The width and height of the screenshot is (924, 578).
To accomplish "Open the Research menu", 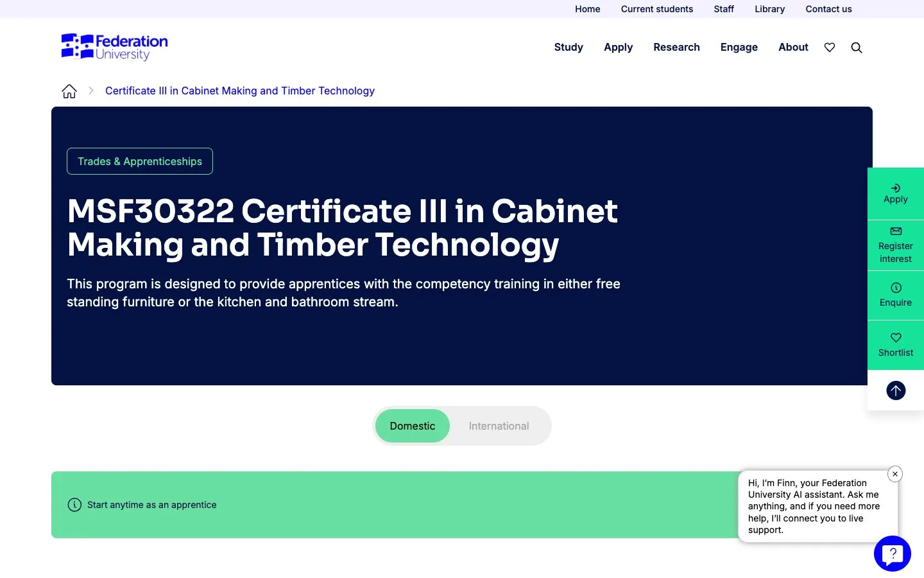I will click(x=676, y=48).
